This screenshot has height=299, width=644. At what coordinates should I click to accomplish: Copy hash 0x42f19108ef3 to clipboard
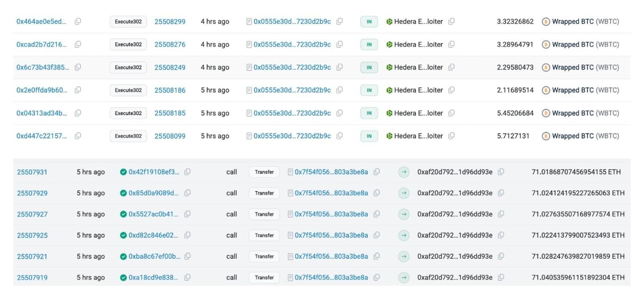tap(188, 172)
